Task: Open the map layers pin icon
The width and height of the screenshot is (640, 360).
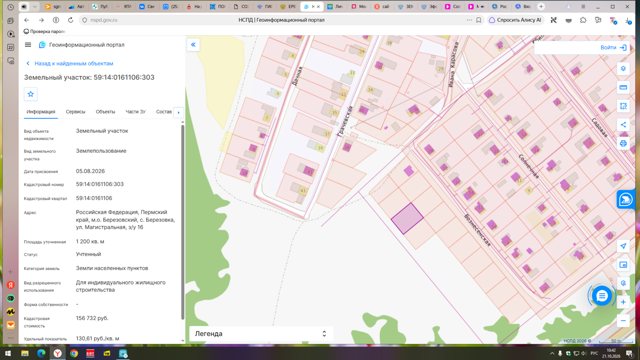Action: (x=623, y=69)
